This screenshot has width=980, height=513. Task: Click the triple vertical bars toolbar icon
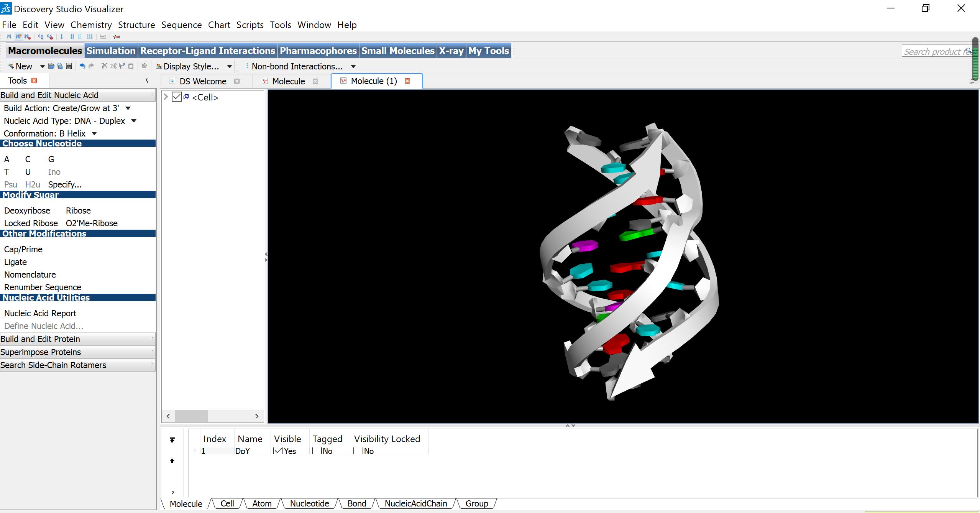point(90,37)
